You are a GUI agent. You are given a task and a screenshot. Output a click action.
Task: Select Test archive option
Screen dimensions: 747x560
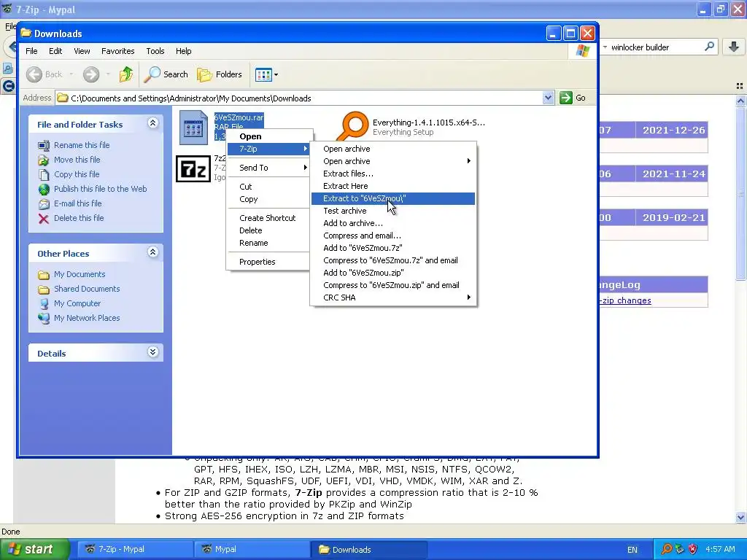pyautogui.click(x=393, y=211)
